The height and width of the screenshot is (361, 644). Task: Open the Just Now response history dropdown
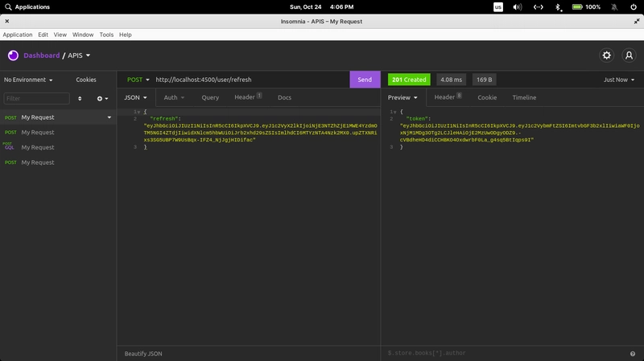tap(619, 80)
